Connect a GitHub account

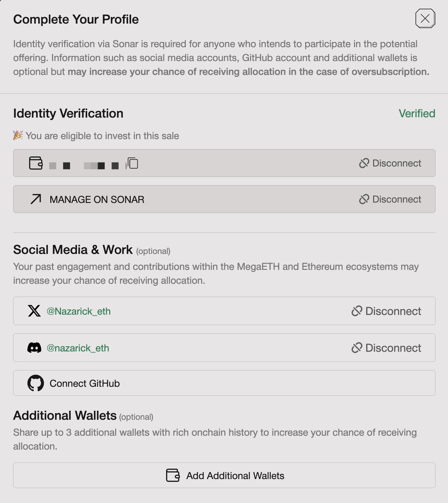[x=85, y=383]
